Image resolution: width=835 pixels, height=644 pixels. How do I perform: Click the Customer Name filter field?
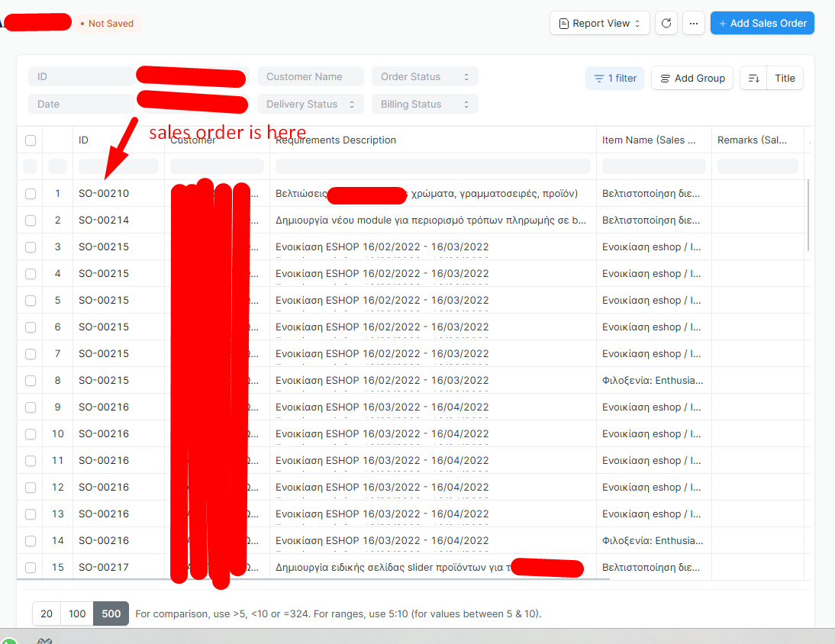(x=311, y=76)
